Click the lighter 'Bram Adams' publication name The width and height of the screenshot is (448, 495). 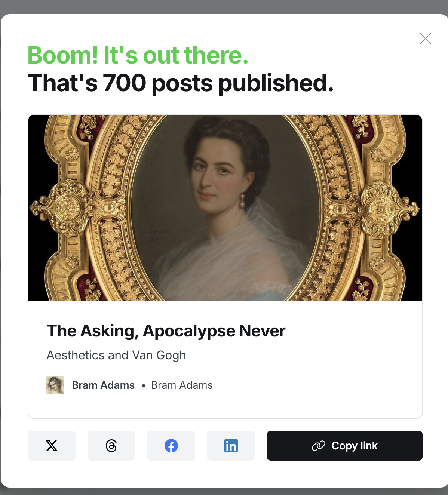(182, 385)
